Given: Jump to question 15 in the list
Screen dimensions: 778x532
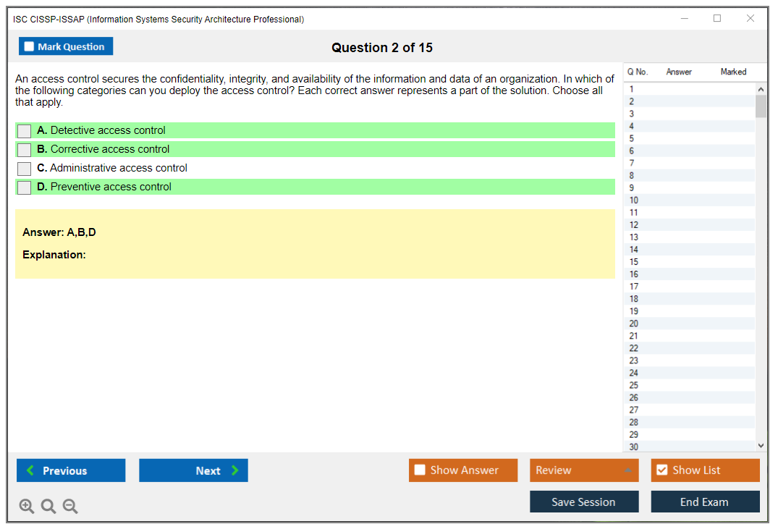Looking at the screenshot, I should [x=634, y=262].
